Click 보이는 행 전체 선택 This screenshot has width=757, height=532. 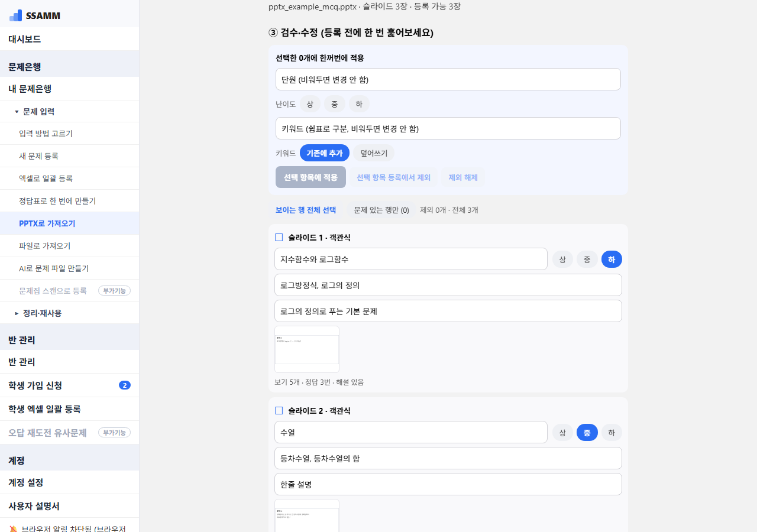pos(306,210)
